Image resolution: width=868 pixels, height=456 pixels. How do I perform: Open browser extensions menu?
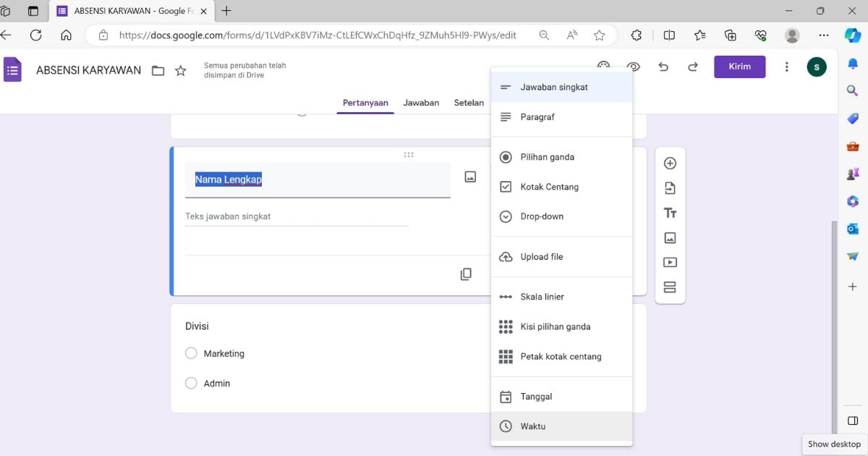637,35
